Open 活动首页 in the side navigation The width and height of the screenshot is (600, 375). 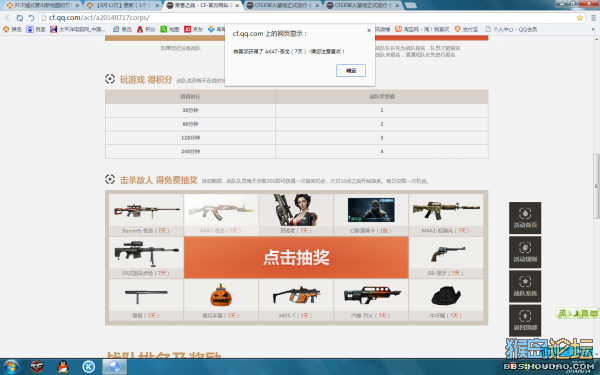[x=525, y=218]
